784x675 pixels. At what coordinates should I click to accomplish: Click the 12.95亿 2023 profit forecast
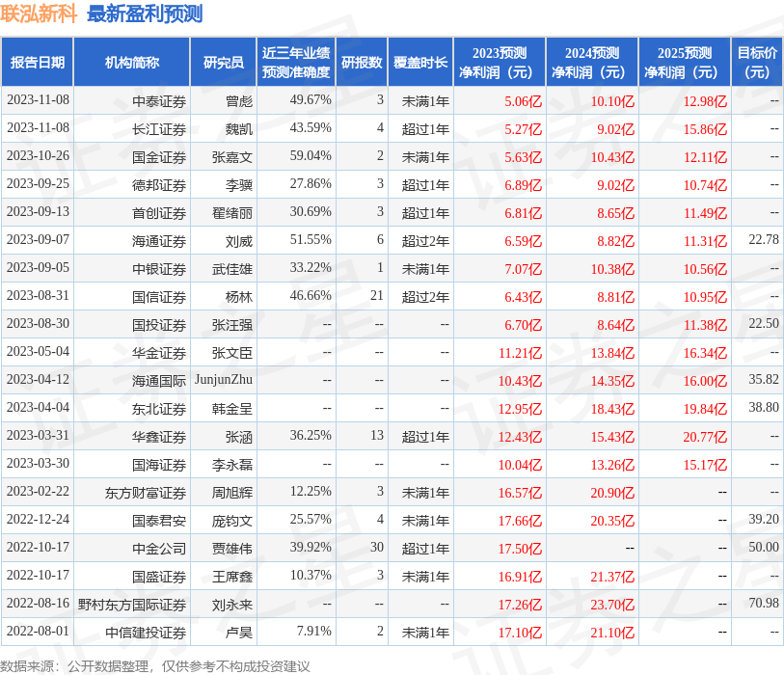click(x=520, y=410)
